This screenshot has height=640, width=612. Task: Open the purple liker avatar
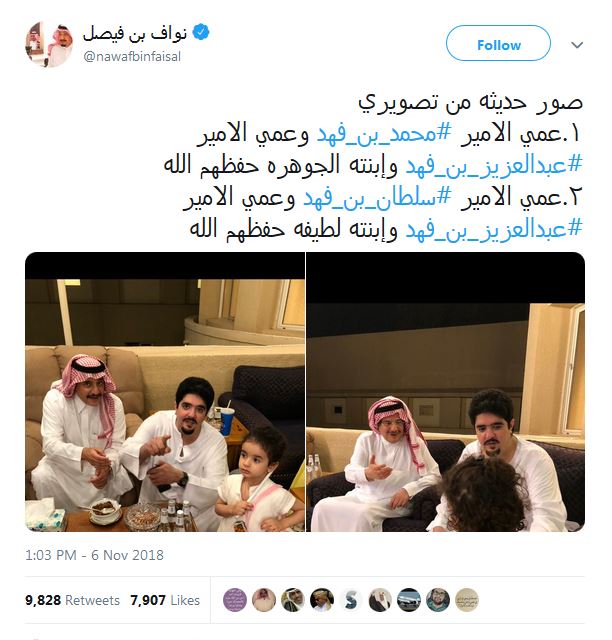coord(235,600)
